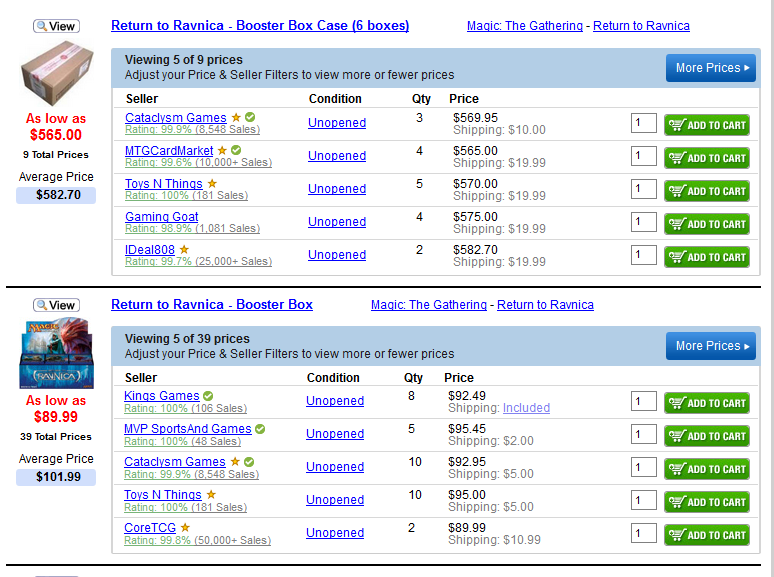Click quantity field for Gaming Goat row
The width and height of the screenshot is (774, 577).
(x=644, y=222)
